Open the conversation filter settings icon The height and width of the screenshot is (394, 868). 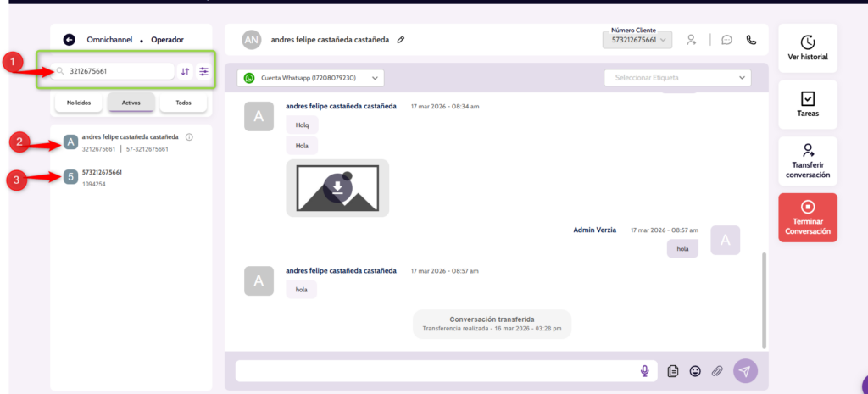point(203,71)
